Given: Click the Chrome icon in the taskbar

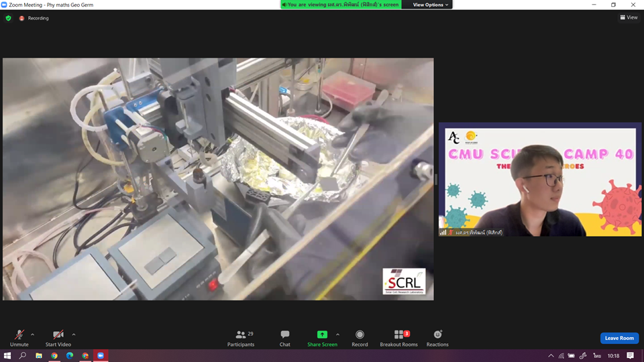Looking at the screenshot, I should (x=54, y=356).
